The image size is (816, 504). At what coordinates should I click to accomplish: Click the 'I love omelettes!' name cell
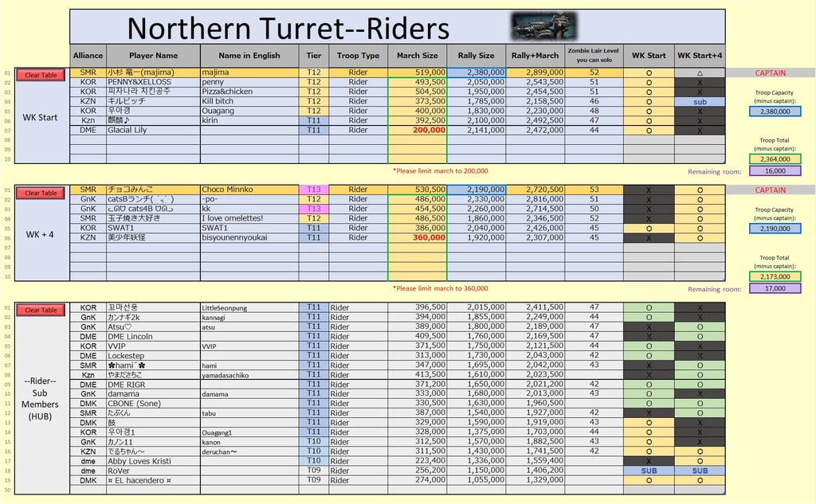[x=249, y=218]
